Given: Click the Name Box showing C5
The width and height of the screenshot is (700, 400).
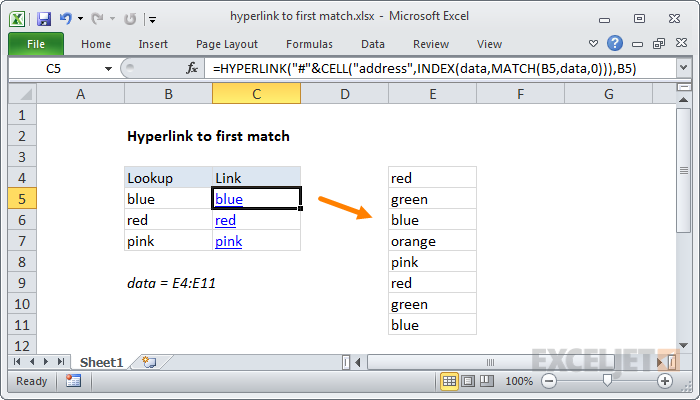Looking at the screenshot, I should point(54,69).
